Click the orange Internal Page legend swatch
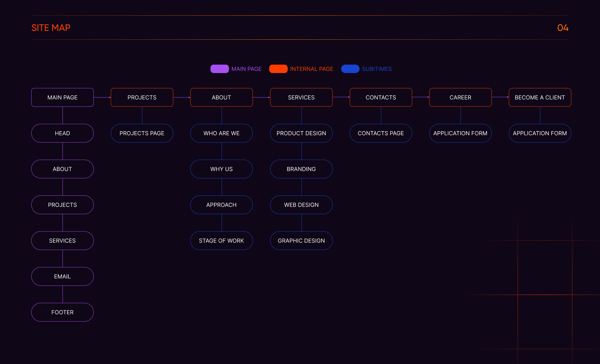This screenshot has width=600, height=364. click(278, 69)
